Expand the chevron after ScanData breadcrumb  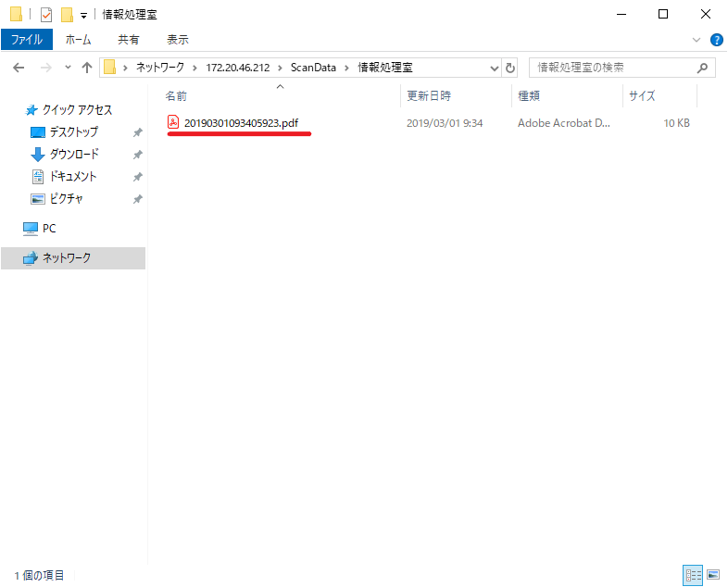tap(346, 68)
